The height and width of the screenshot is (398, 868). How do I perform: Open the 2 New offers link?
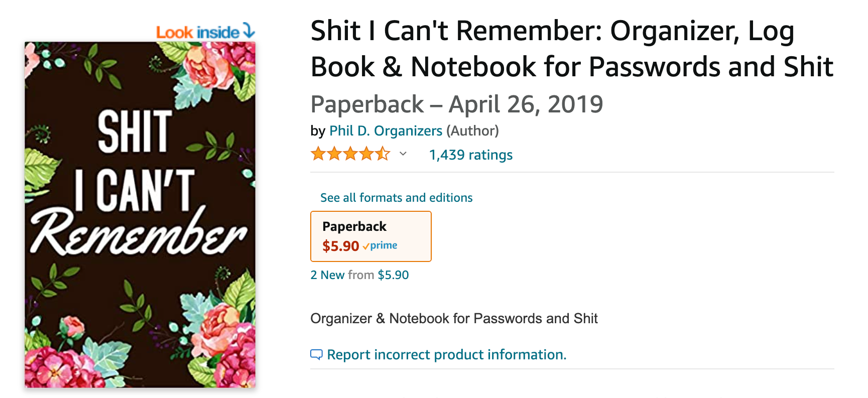coord(327,275)
